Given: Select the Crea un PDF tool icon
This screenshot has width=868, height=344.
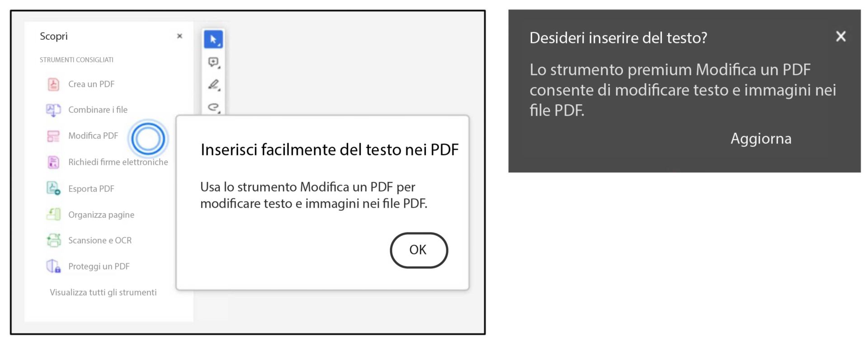Looking at the screenshot, I should [53, 84].
